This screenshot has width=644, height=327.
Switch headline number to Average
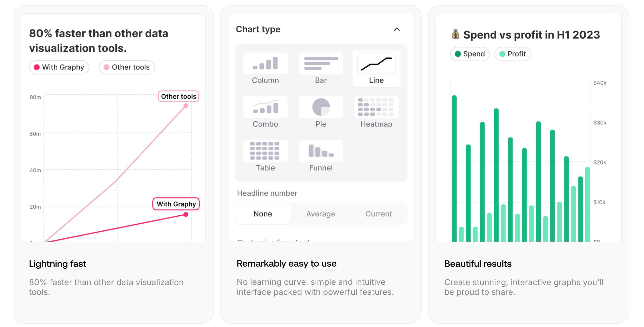320,214
